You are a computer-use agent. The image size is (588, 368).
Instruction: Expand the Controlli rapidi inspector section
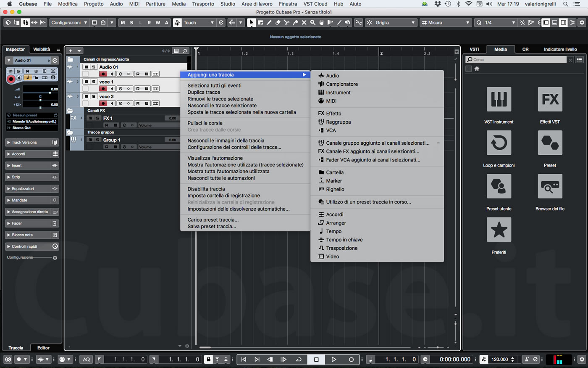[32, 246]
